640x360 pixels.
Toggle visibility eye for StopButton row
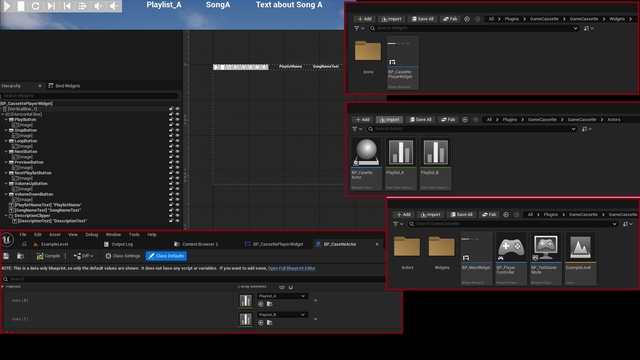pyautogui.click(x=178, y=130)
